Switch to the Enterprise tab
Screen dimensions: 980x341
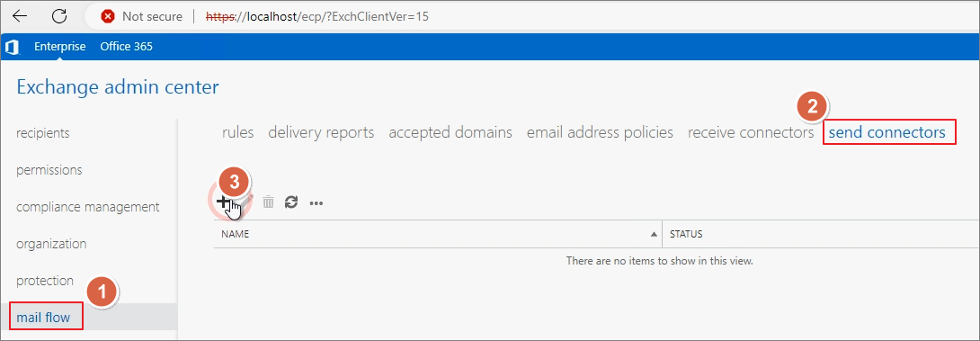(60, 46)
